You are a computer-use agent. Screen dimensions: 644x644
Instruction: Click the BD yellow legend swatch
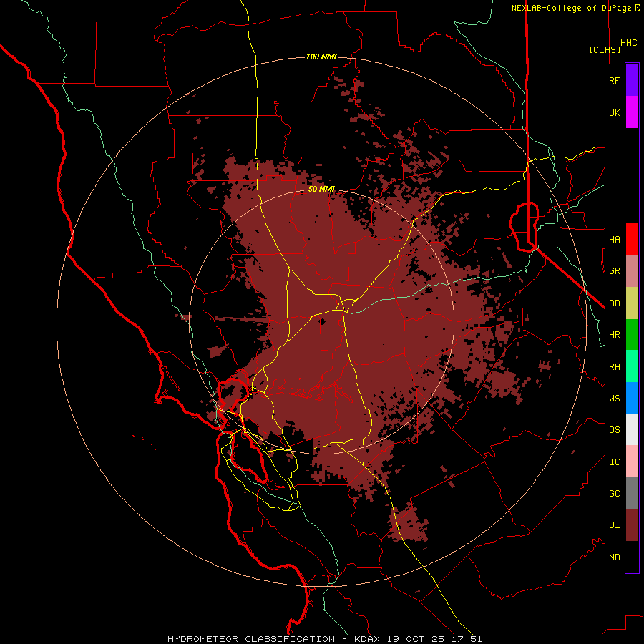point(632,303)
